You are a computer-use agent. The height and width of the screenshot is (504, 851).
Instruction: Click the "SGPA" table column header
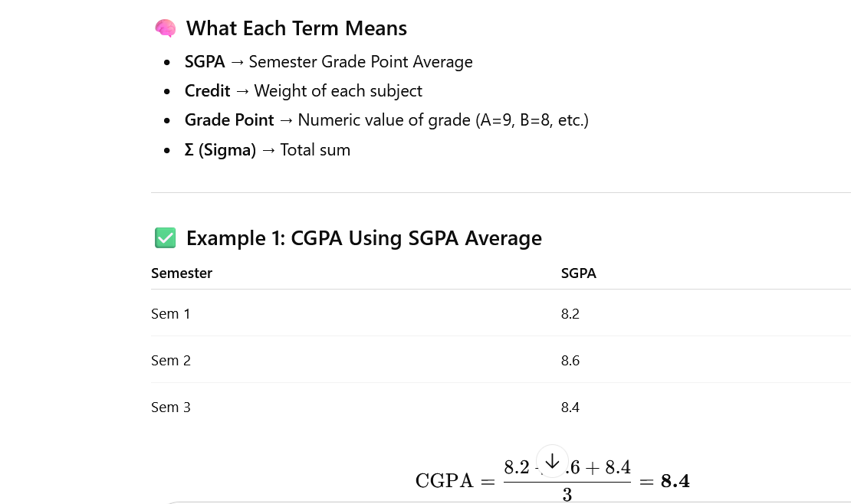(x=578, y=273)
